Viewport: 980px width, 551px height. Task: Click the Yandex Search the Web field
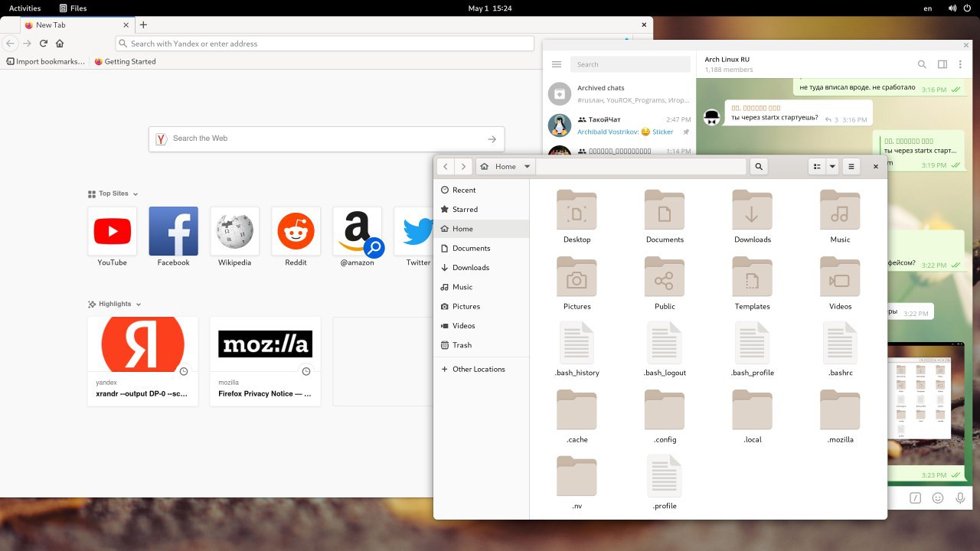(x=326, y=139)
